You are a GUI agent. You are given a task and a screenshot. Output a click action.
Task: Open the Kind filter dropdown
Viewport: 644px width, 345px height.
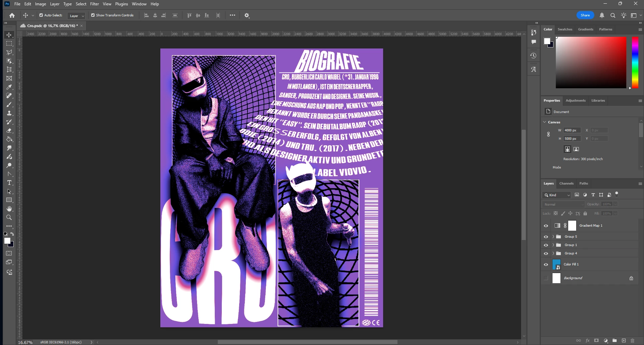(x=557, y=195)
